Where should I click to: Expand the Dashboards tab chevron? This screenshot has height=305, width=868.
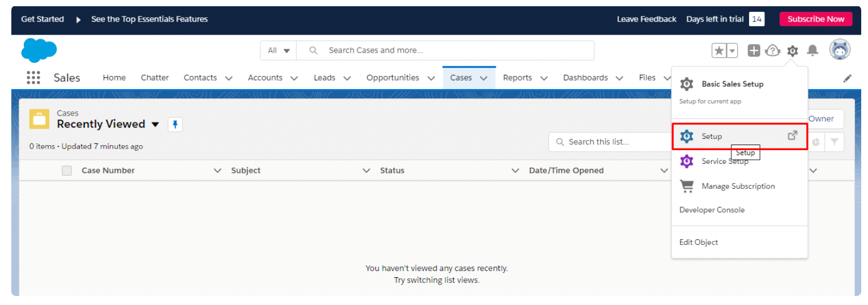[x=619, y=78]
